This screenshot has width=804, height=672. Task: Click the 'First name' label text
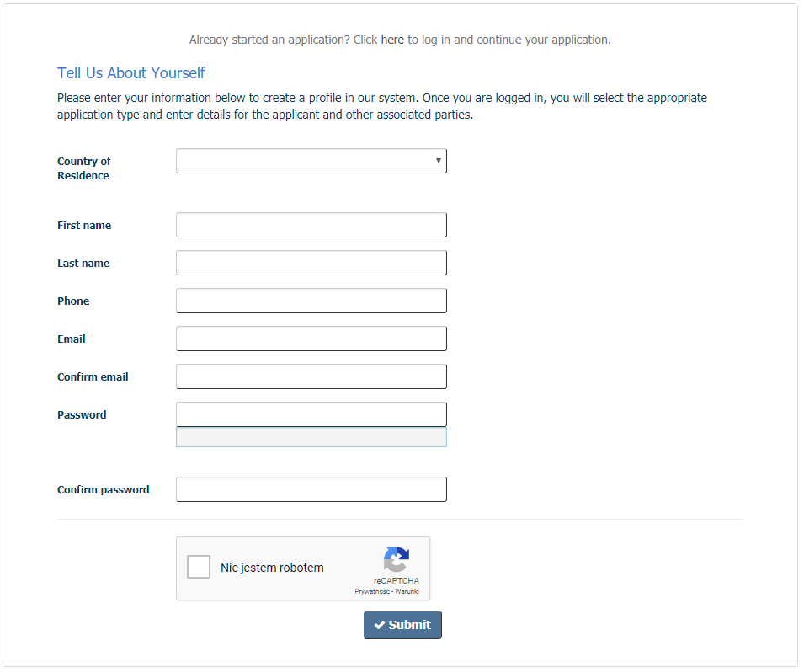[x=84, y=226]
